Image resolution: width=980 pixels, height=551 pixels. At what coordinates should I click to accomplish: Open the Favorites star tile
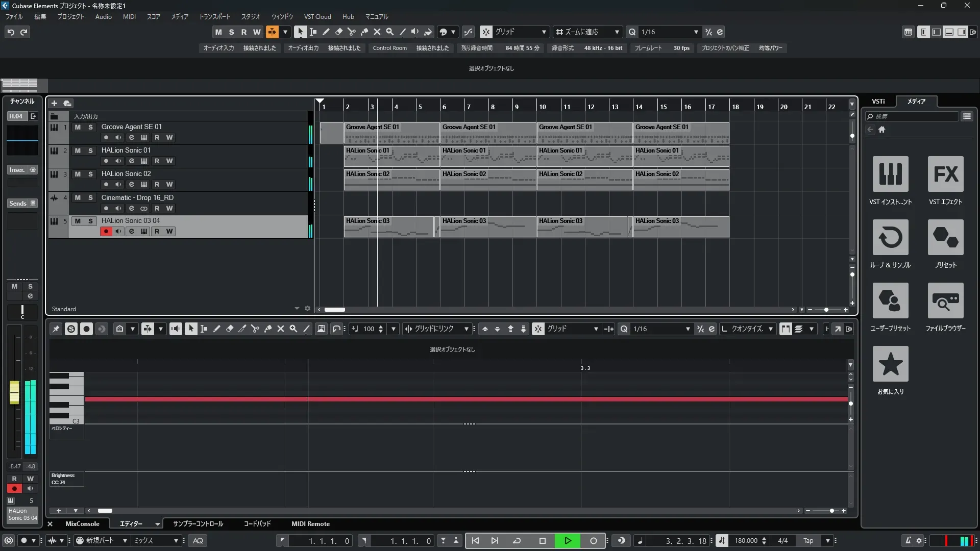click(890, 364)
